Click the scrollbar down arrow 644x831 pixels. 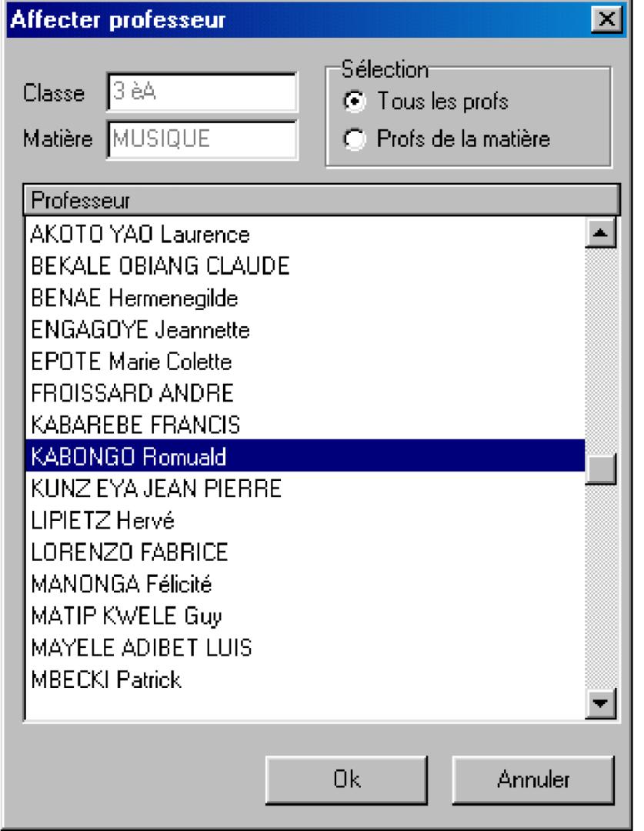click(602, 703)
